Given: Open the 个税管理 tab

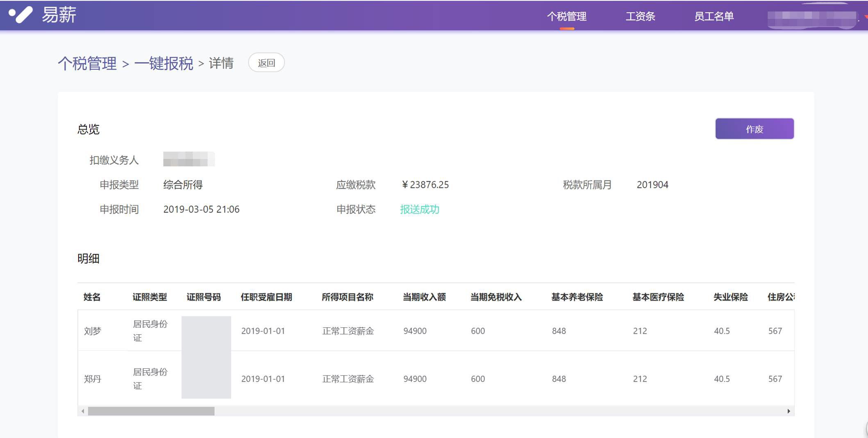Looking at the screenshot, I should tap(566, 16).
